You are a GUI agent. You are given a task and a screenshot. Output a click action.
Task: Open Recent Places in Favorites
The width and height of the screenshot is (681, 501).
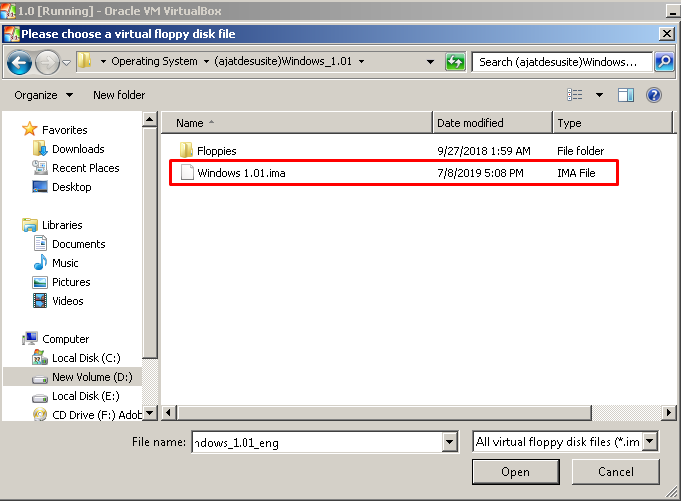[86, 168]
